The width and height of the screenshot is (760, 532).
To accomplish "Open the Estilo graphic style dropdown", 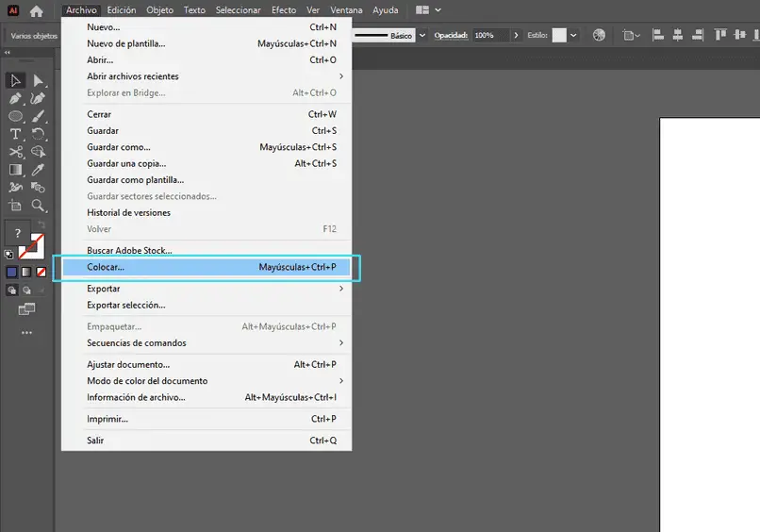I will pyautogui.click(x=573, y=36).
